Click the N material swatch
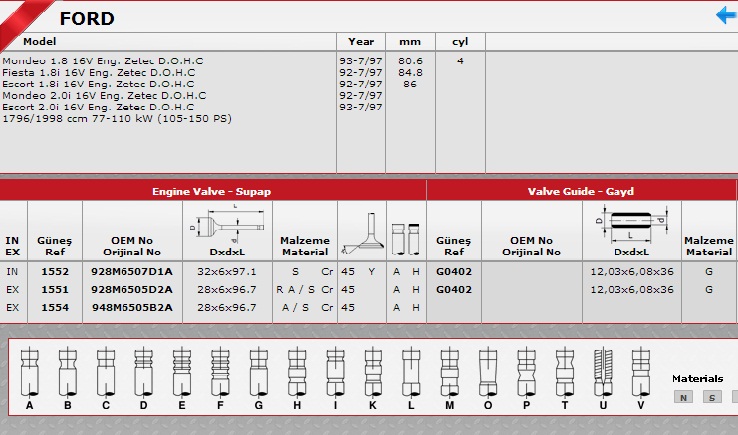The height and width of the screenshot is (435, 738). tap(683, 397)
